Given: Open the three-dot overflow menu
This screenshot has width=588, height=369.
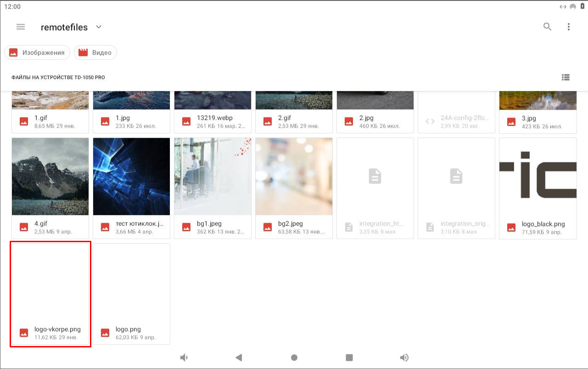Looking at the screenshot, I should pos(569,27).
